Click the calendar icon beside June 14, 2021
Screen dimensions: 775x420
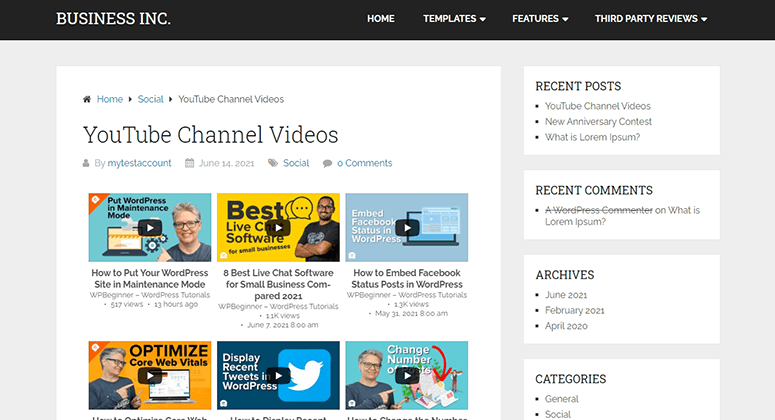click(x=189, y=163)
